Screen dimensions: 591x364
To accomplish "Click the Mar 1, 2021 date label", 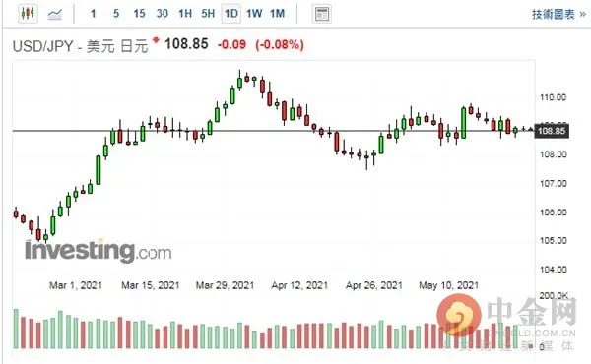I will [x=76, y=285].
